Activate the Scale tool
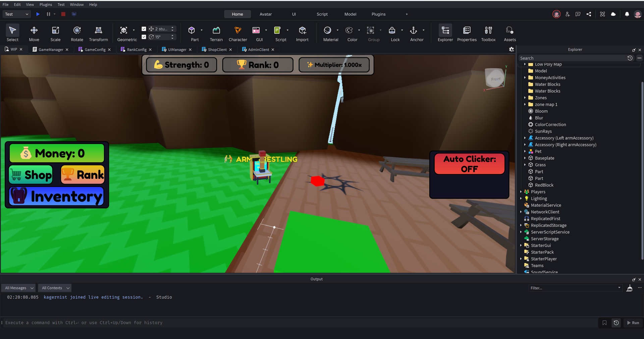This screenshot has width=644, height=339. [x=55, y=34]
